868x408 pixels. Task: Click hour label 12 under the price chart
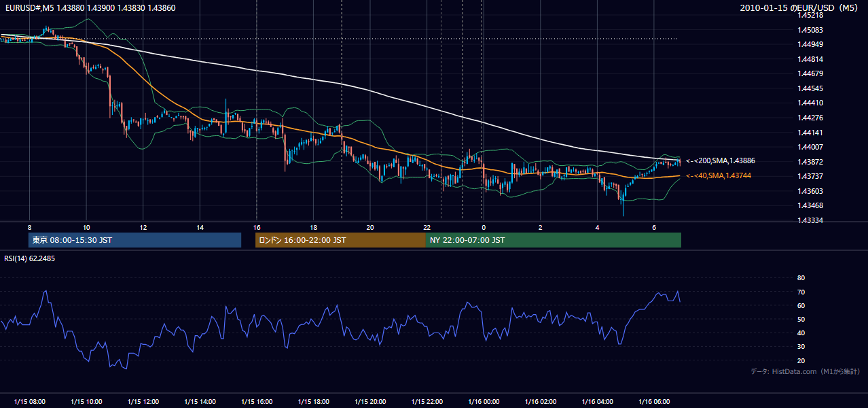(x=143, y=227)
